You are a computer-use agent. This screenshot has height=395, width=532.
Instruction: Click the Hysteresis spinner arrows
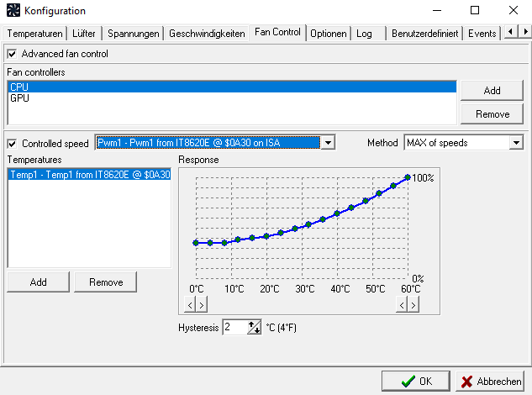pyautogui.click(x=254, y=327)
